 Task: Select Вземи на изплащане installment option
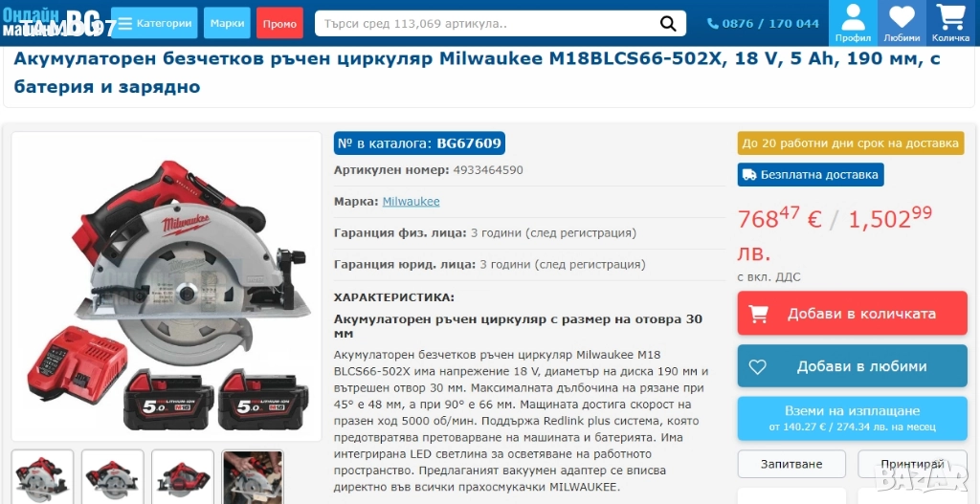click(852, 419)
